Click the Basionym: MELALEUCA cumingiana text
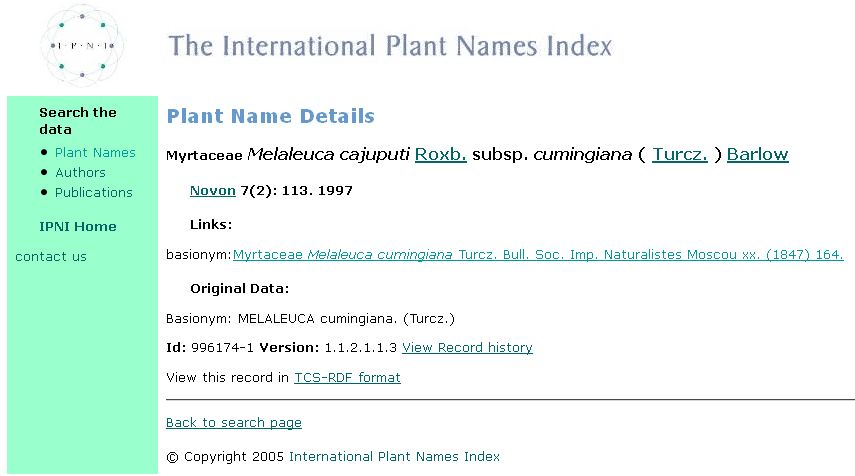The image size is (855, 476). click(310, 318)
